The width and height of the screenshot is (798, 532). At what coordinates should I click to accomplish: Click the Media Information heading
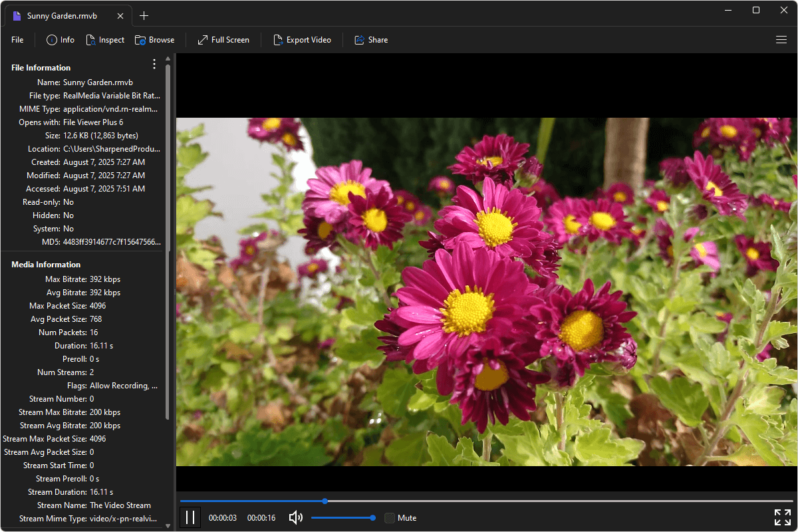click(46, 265)
